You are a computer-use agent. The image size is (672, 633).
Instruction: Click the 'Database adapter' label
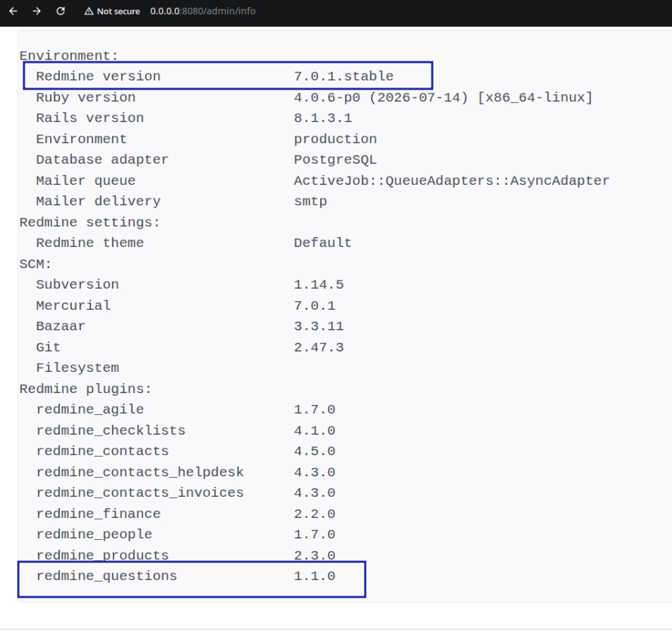click(x=102, y=159)
